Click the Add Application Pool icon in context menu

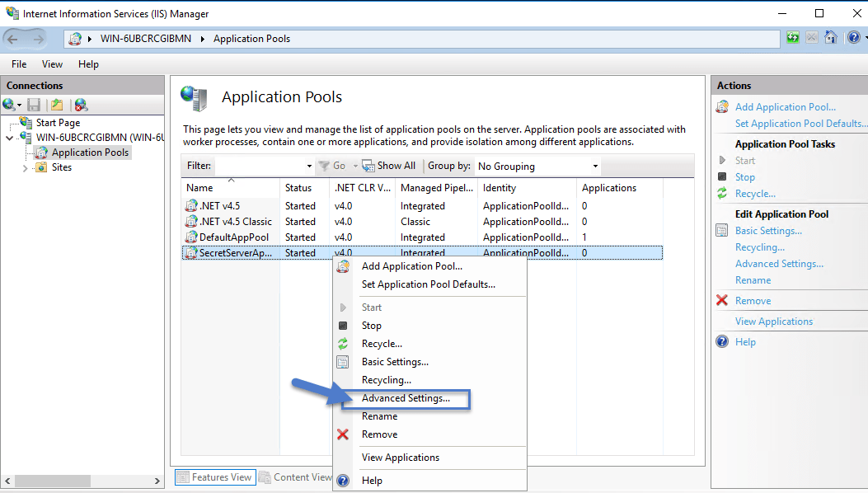[x=343, y=266]
